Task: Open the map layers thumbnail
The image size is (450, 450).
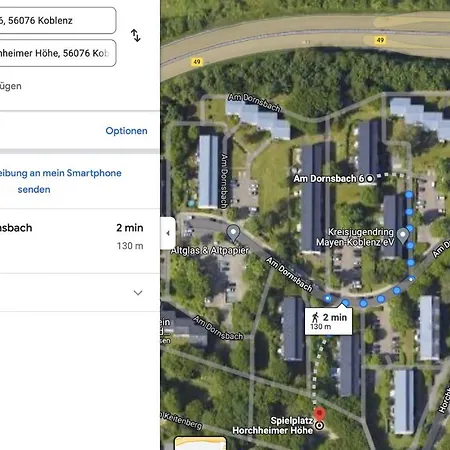Action: 201,443
